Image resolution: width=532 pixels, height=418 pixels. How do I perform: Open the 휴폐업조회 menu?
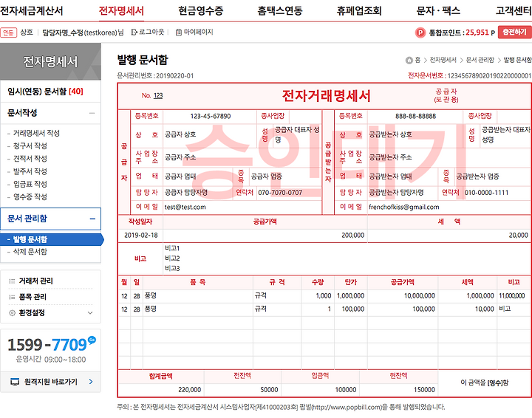[x=359, y=11]
